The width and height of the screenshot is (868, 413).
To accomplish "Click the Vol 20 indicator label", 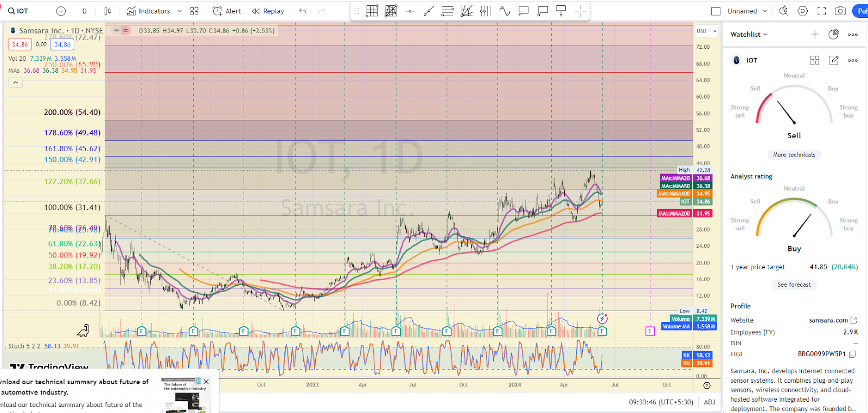I will [17, 59].
